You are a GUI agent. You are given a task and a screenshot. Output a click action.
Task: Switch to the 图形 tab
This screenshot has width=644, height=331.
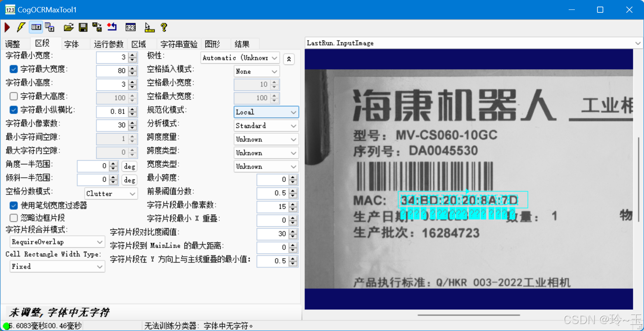(x=212, y=44)
